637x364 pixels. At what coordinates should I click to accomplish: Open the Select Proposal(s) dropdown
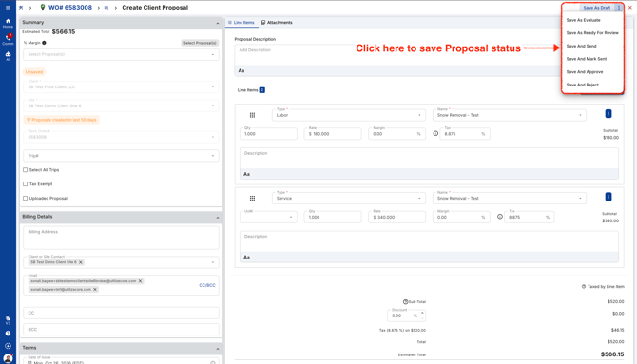(x=121, y=54)
